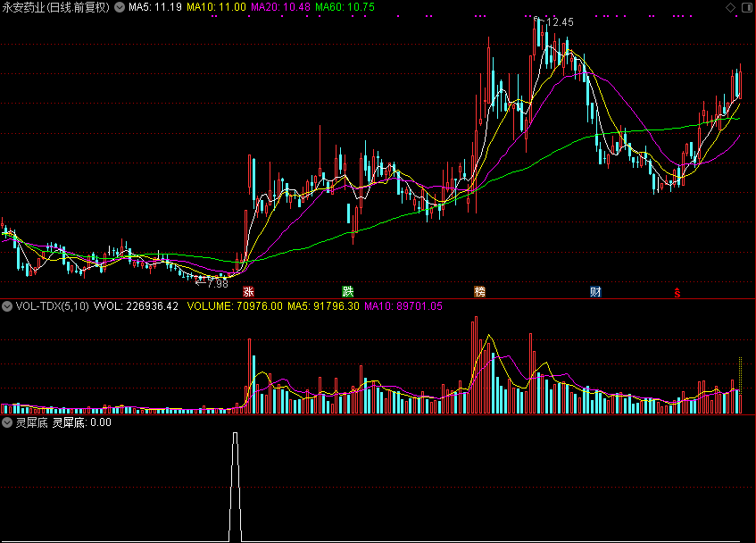
Task: Click the MA20: 10.48 label
Action: pos(280,7)
